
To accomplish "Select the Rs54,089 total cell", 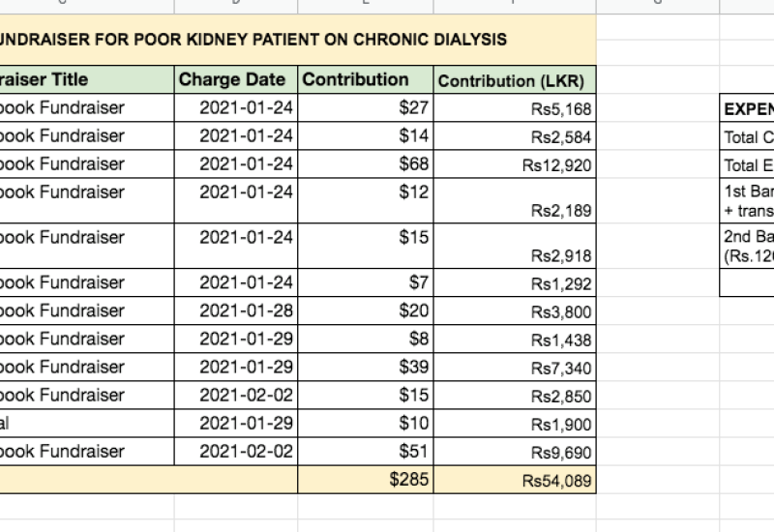I will point(514,480).
